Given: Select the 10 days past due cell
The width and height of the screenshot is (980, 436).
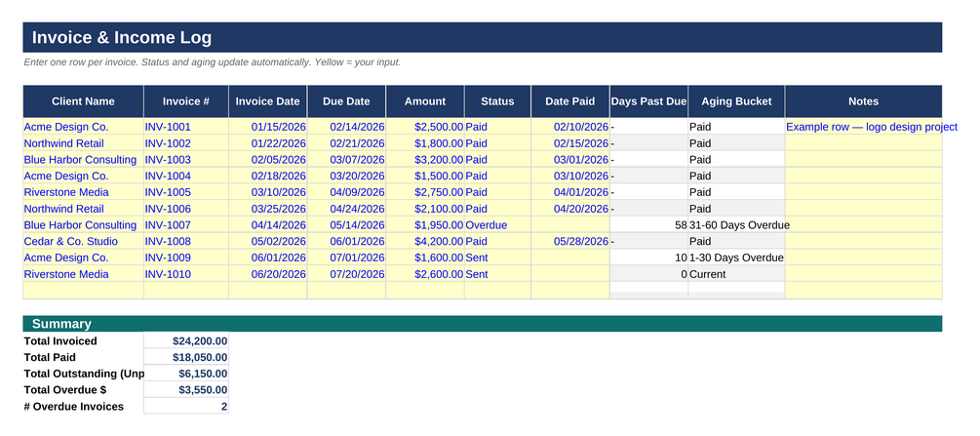Looking at the screenshot, I should 648,258.
